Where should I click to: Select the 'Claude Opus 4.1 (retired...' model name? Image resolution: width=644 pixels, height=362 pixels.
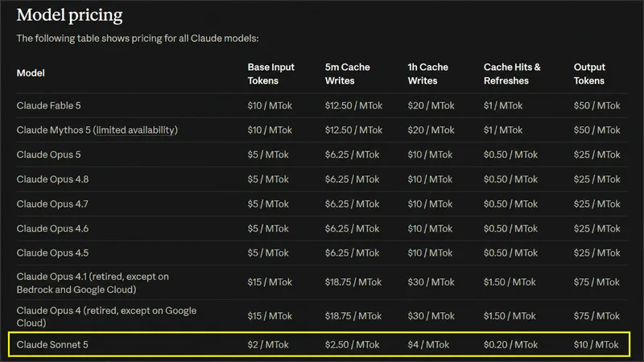(x=93, y=283)
